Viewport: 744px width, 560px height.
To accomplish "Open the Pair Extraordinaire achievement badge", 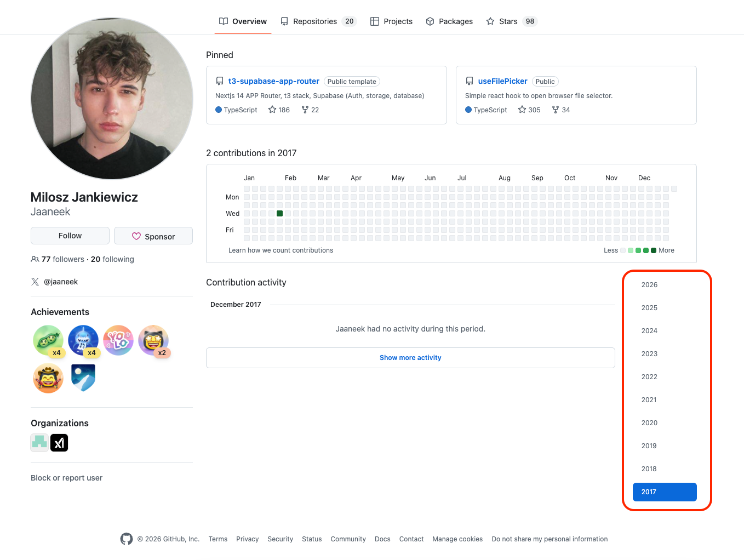I will click(48, 340).
